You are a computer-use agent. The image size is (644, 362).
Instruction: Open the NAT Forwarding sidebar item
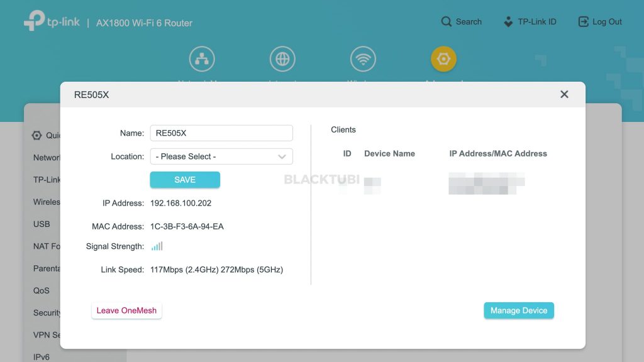[x=47, y=246]
